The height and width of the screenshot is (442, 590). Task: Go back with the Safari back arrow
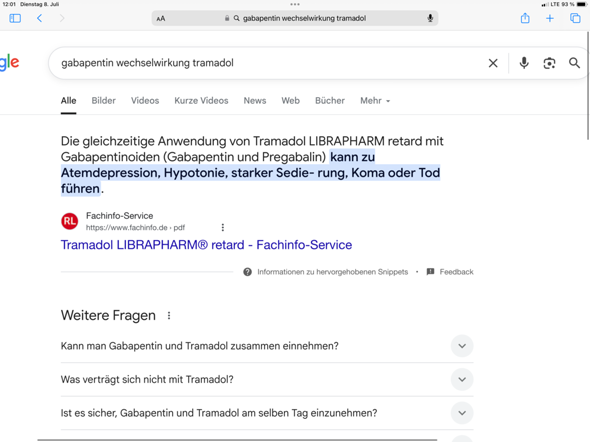coord(40,18)
